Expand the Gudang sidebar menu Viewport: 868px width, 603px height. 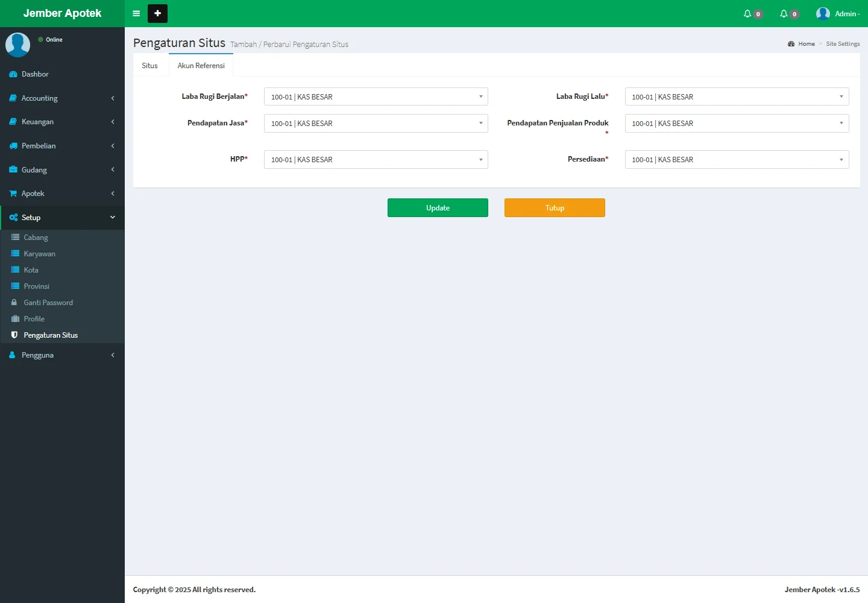(x=62, y=170)
